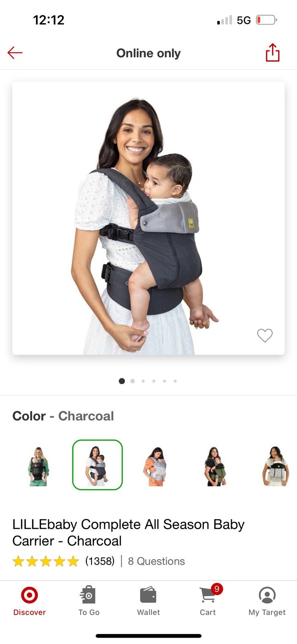This screenshot has height=644, width=297.
Task: Tap the red back arrow icon
Action: 15,53
